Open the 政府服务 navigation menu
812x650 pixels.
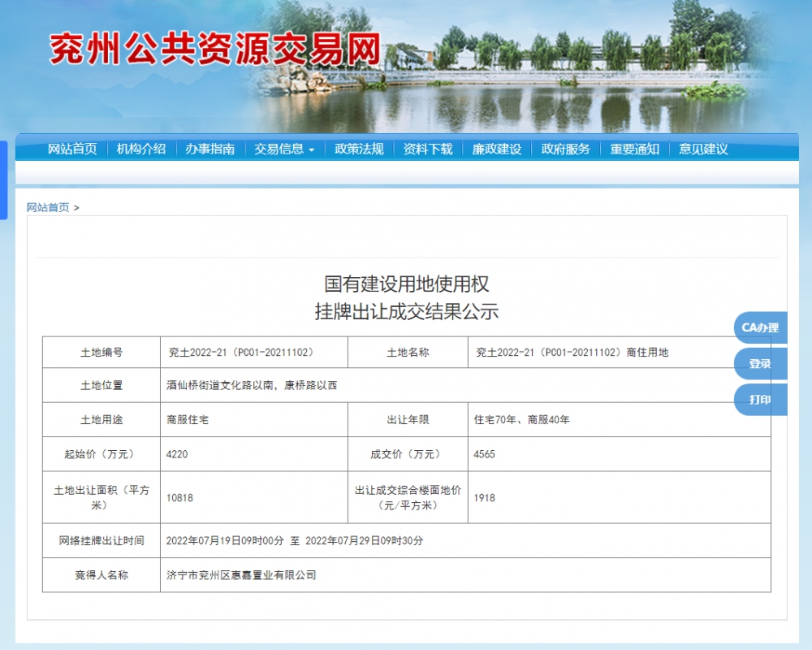[x=566, y=149]
